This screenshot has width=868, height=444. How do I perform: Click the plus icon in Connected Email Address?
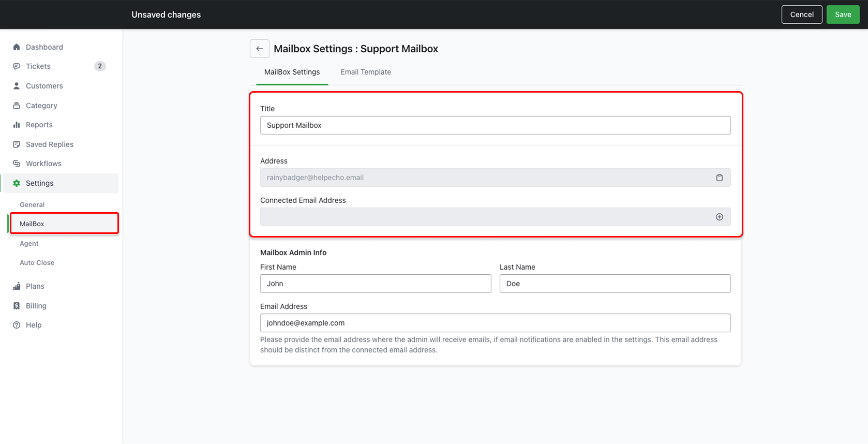719,217
